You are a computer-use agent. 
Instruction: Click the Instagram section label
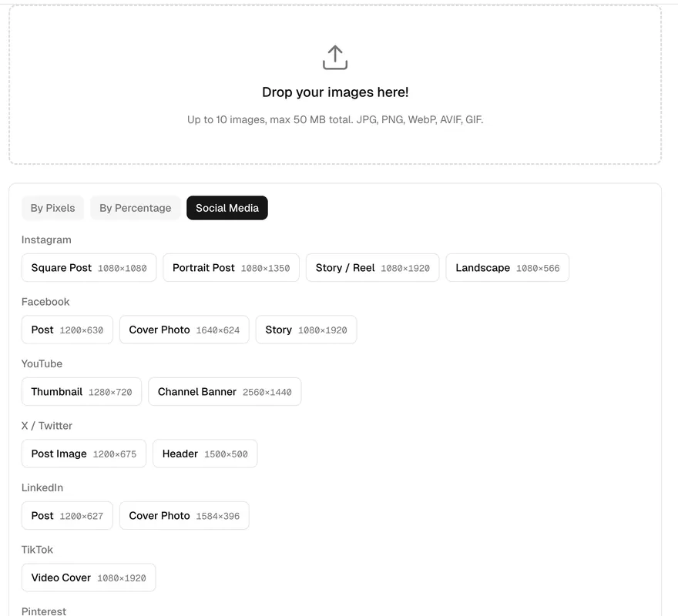pos(46,240)
